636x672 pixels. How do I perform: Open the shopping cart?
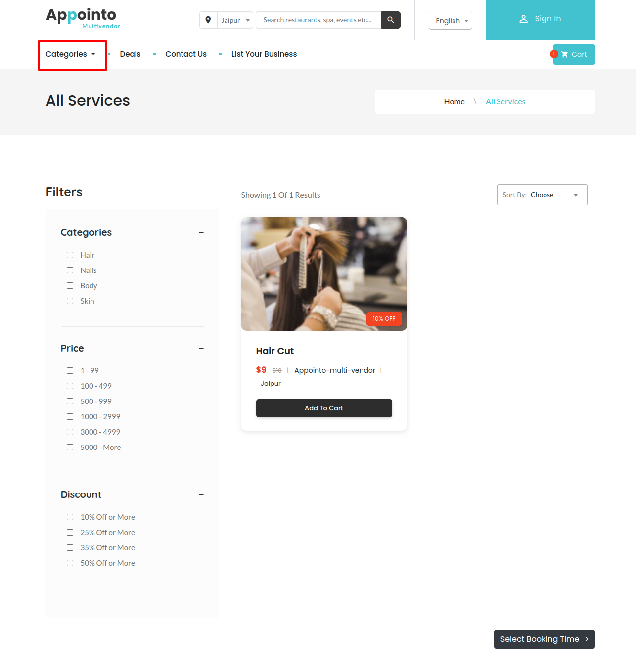click(574, 54)
